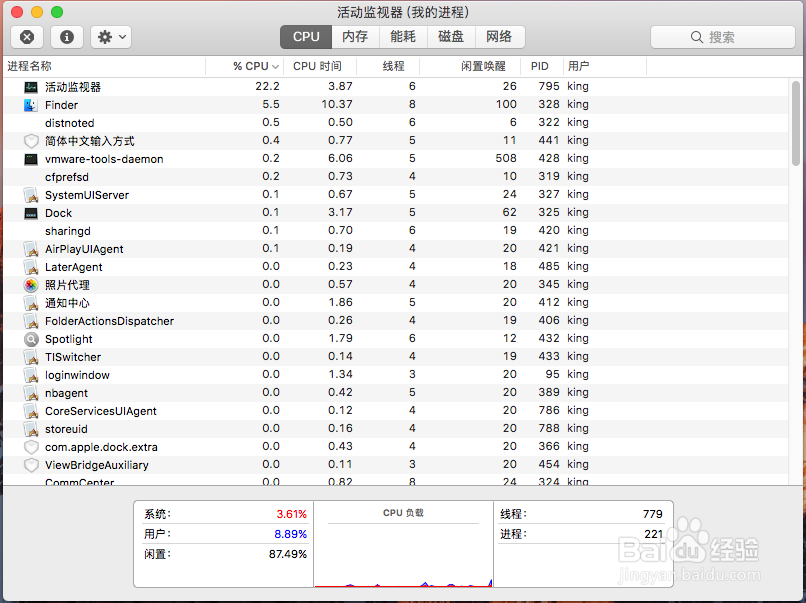This screenshot has width=806, height=603.
Task: Select the cfprefsd process name
Action: tap(67, 177)
